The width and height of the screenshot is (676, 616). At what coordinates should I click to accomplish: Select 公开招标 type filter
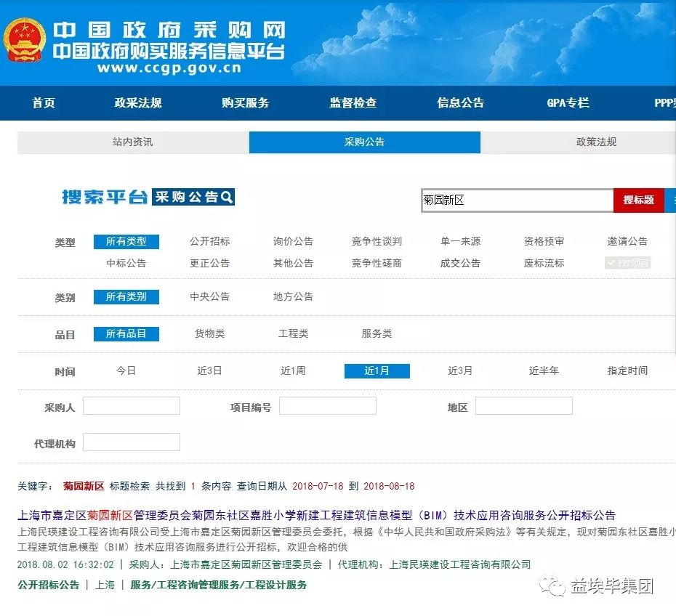pos(209,242)
